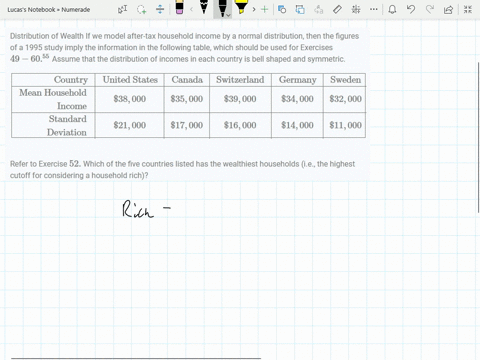Show previous pens with left chevron

point(191,9)
